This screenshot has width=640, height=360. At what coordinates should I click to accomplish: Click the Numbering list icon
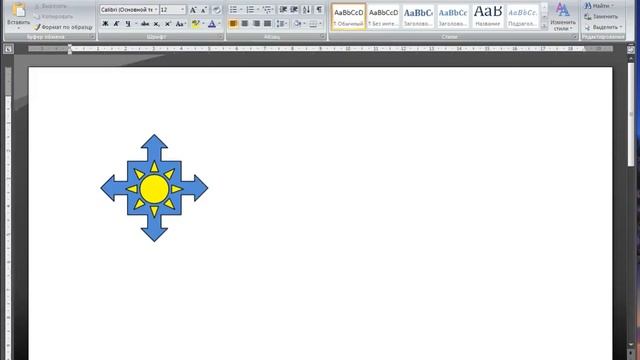click(x=250, y=9)
